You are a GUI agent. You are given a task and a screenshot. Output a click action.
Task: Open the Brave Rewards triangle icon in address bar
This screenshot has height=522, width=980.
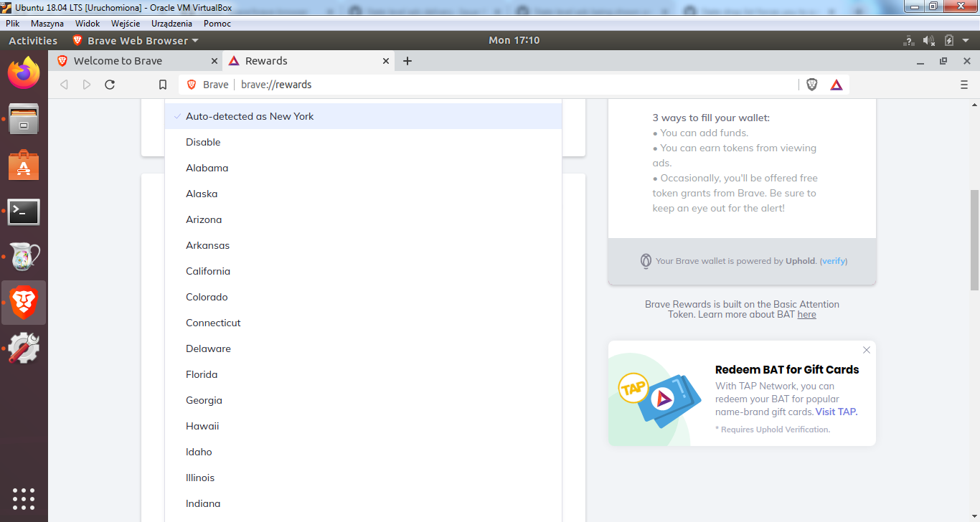click(837, 85)
